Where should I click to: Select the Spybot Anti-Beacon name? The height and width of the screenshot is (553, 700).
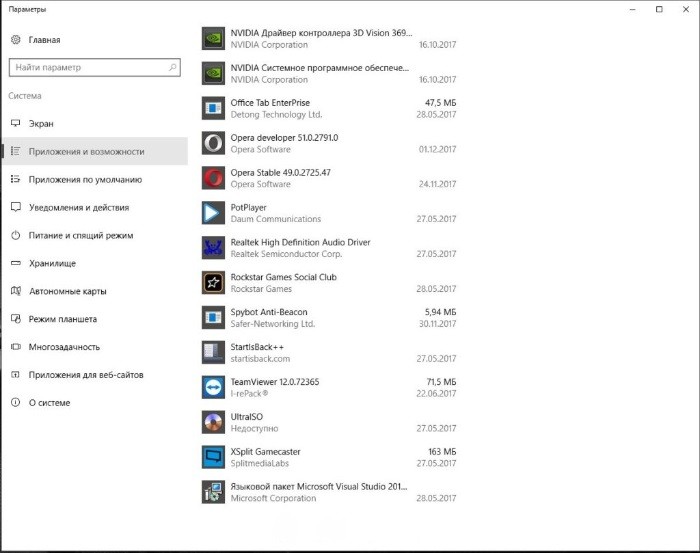point(269,312)
